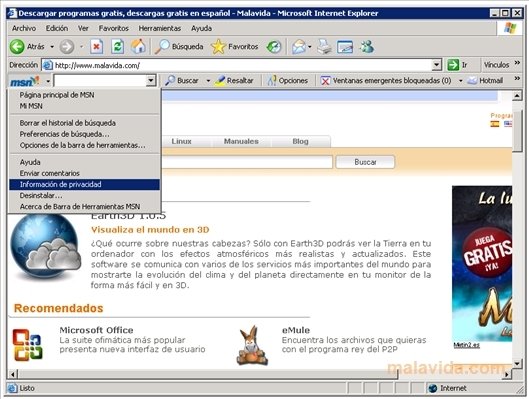Open Hotmail from the MSN toolbar
Screen dimensions: 529x399
(x=485, y=81)
